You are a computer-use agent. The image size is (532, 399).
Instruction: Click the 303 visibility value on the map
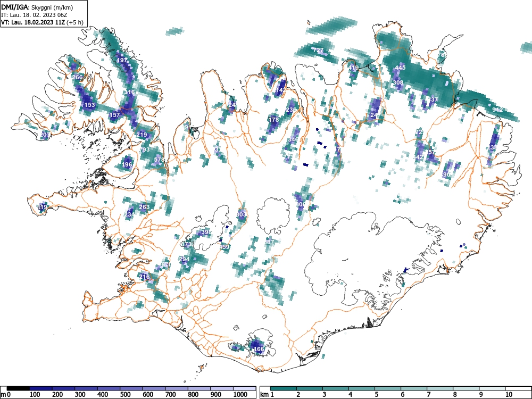(x=241, y=214)
